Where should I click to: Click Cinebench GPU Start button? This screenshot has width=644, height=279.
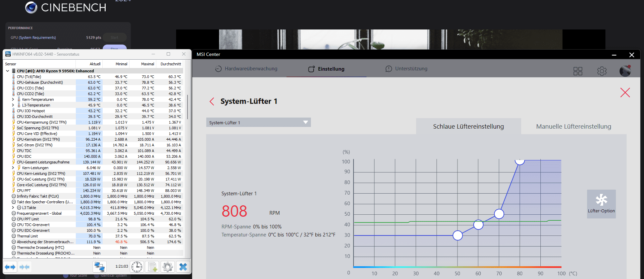click(114, 38)
